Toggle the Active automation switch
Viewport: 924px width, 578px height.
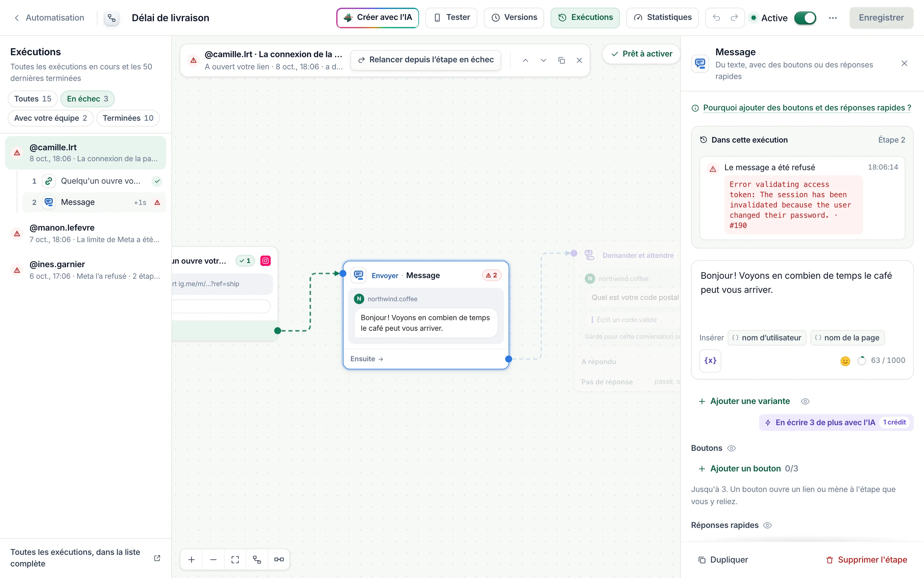pos(805,18)
